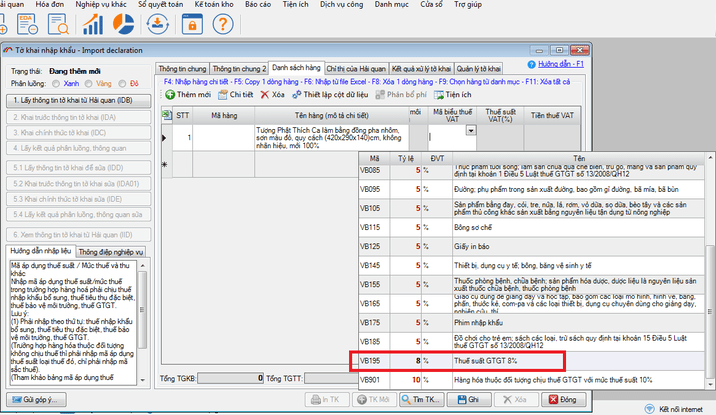716x415 pixels.
Task: Expand the Mã biểu thuế VAT dropdown
Action: coord(470,130)
